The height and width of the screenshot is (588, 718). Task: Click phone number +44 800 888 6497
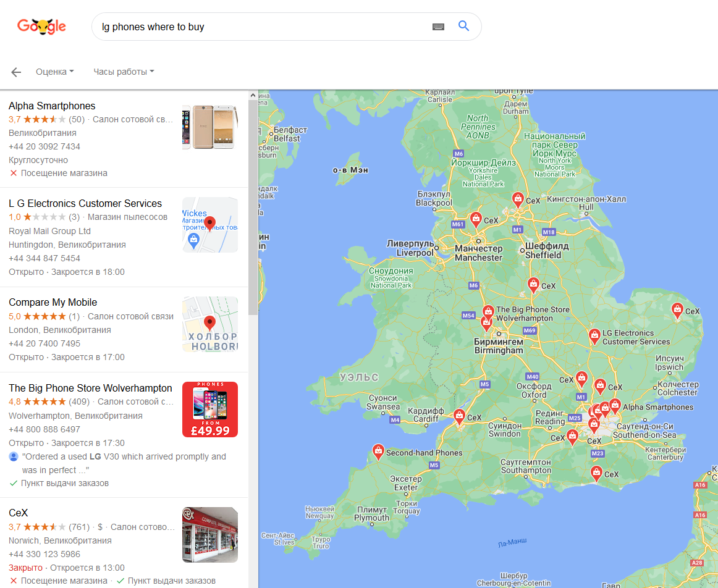[44, 429]
